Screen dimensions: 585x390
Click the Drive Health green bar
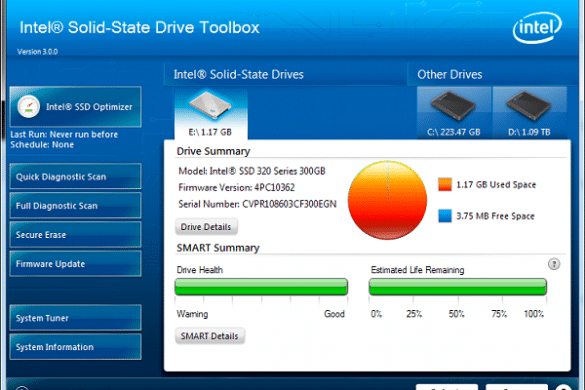261,287
